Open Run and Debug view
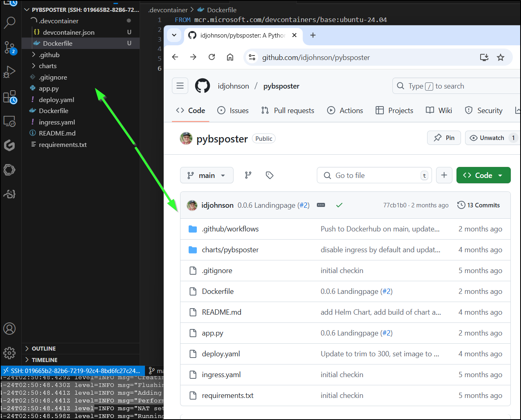 (x=9, y=72)
